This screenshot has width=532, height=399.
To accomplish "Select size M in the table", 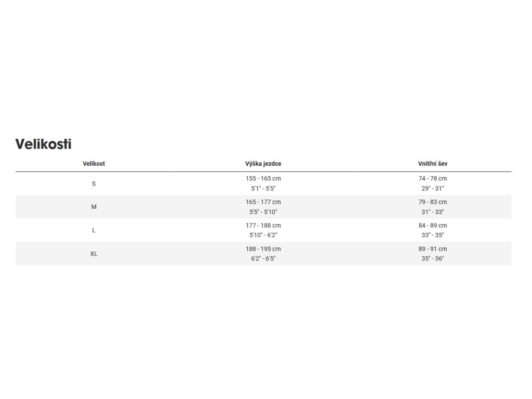I will click(x=94, y=207).
